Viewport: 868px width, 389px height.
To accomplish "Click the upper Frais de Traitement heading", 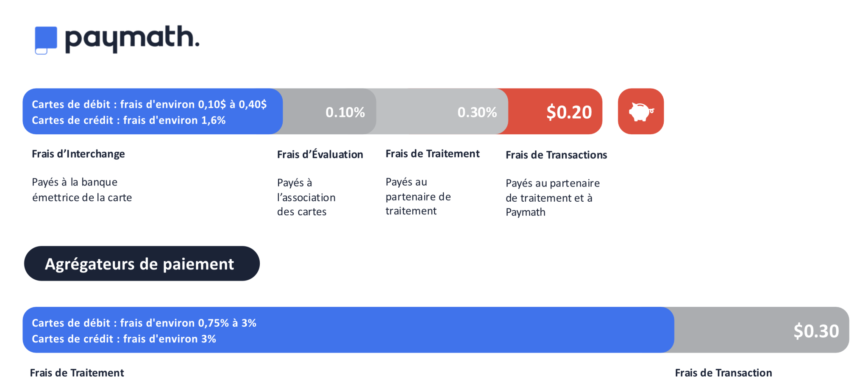I will click(432, 154).
